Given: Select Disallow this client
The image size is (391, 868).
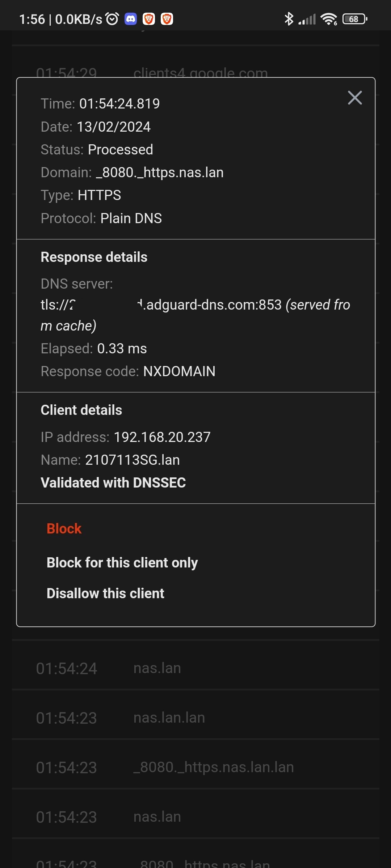Looking at the screenshot, I should (x=105, y=593).
